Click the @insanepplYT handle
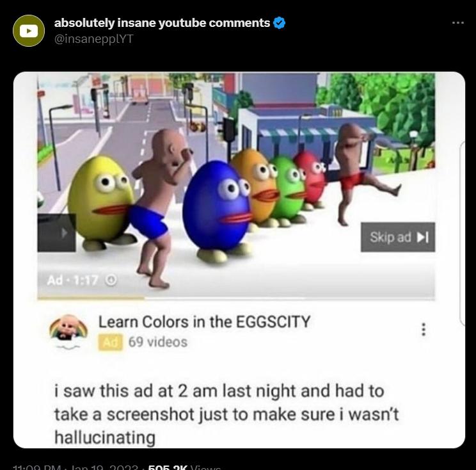 [x=94, y=39]
